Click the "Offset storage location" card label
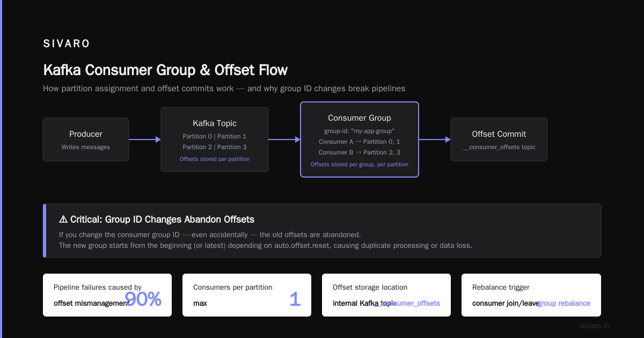Screen dimensions: 644x338 (370, 288)
